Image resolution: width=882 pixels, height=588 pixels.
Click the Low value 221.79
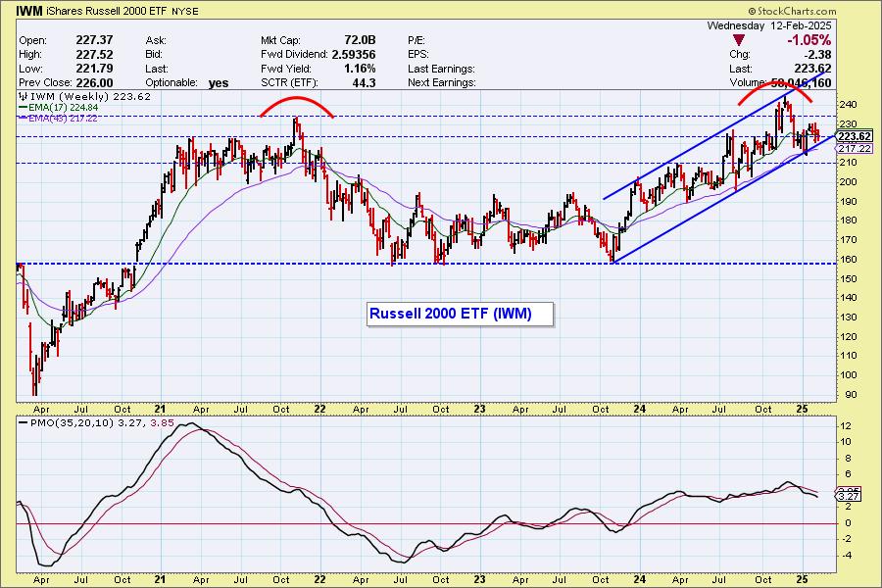coord(94,69)
